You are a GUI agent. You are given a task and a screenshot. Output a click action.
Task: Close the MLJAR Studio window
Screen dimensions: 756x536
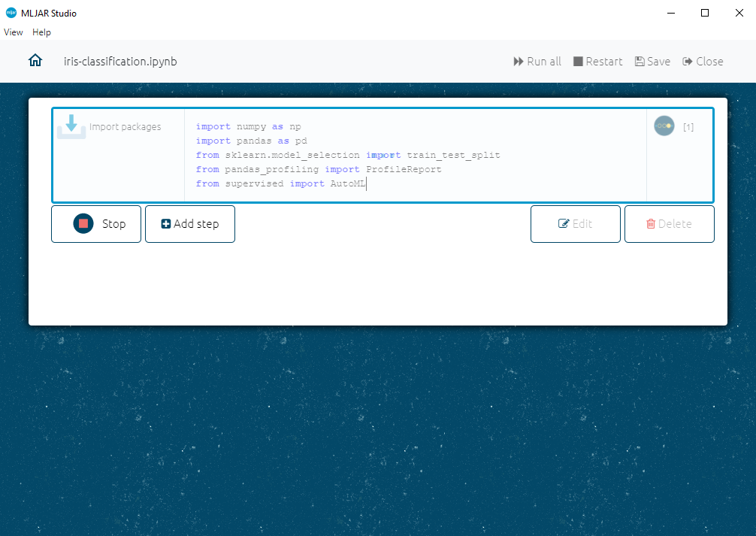(x=739, y=13)
